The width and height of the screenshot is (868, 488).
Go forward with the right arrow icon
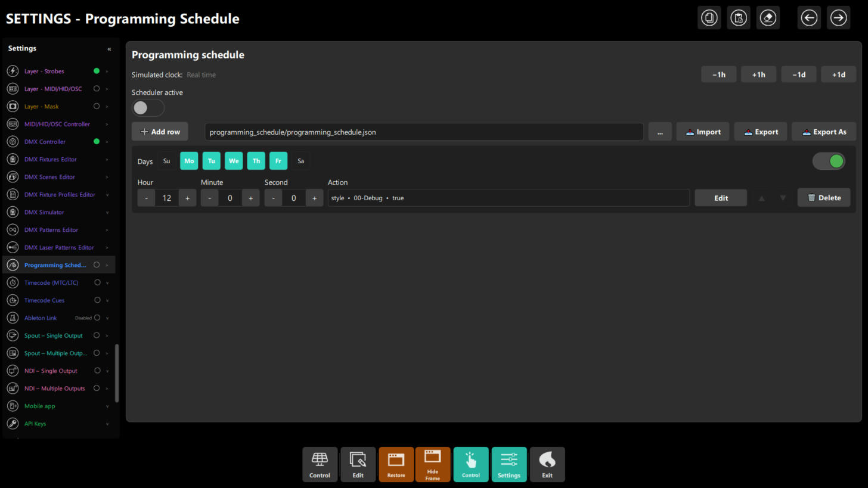838,18
